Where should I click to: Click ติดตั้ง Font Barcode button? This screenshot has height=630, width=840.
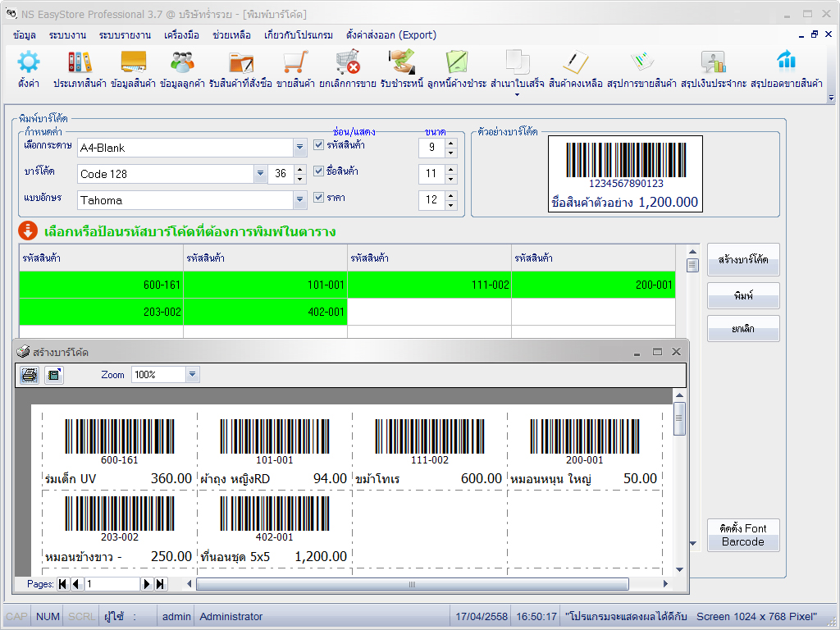(743, 535)
